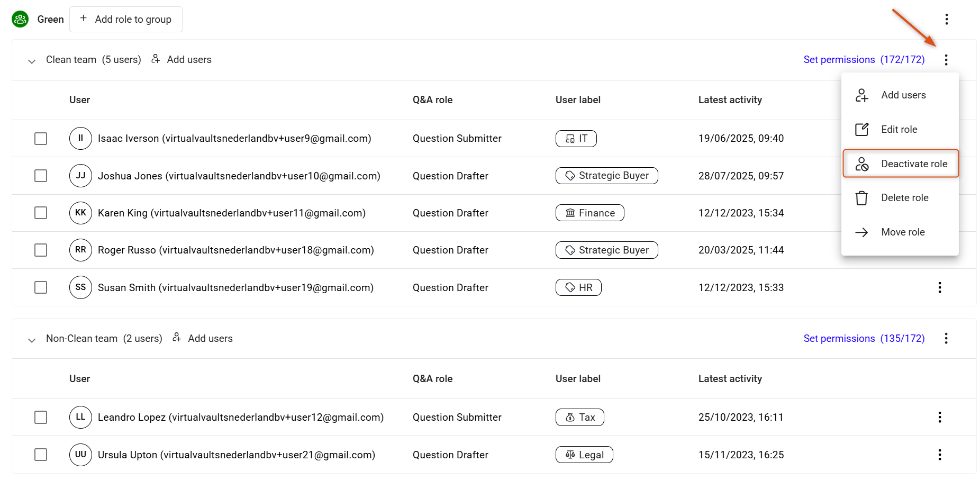This screenshot has height=480, width=980.
Task: Open Susan Smith row three-dot menu
Action: tap(939, 287)
